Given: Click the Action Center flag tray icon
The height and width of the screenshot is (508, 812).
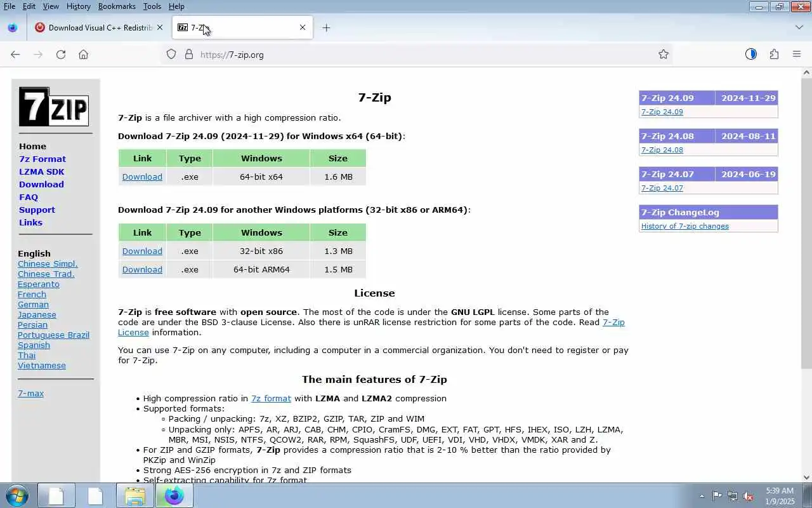Looking at the screenshot, I should pyautogui.click(x=717, y=496).
